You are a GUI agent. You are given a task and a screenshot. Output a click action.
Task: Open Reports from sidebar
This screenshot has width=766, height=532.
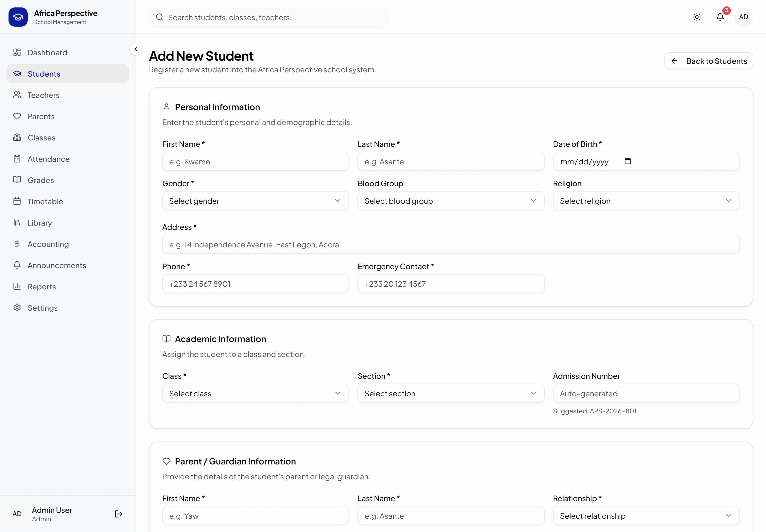coord(68,287)
